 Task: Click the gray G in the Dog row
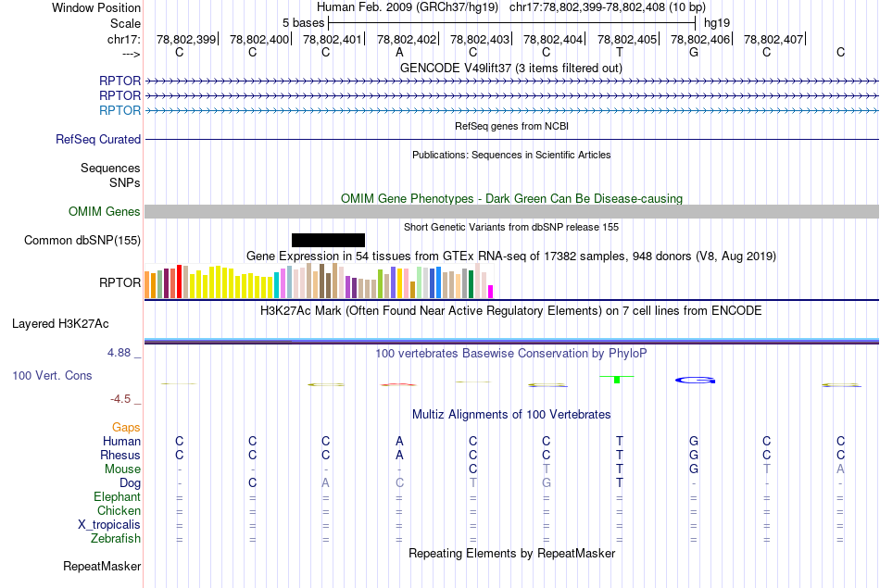(547, 482)
